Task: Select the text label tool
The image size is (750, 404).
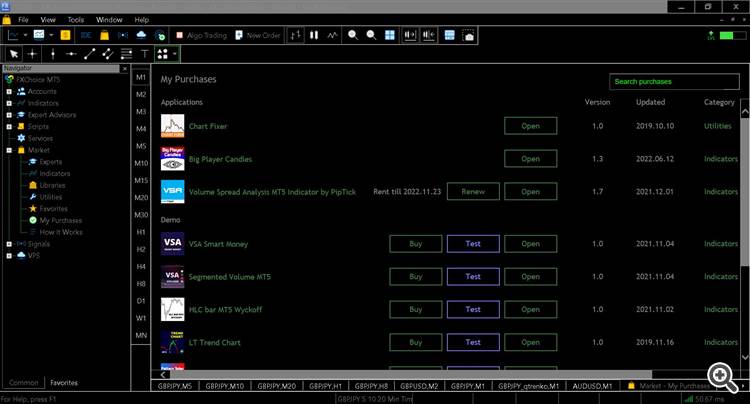Action: click(144, 54)
